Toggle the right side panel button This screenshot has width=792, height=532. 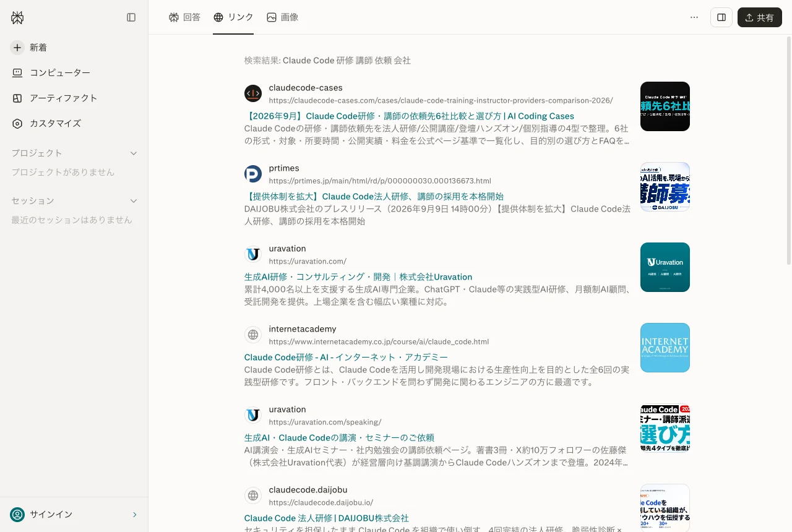pos(721,17)
